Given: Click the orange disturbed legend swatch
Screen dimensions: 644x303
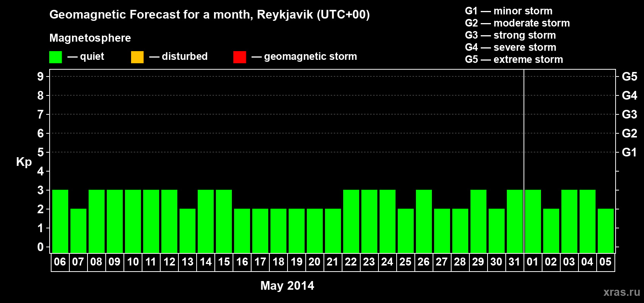Looking at the screenshot, I should pyautogui.click(x=137, y=57).
